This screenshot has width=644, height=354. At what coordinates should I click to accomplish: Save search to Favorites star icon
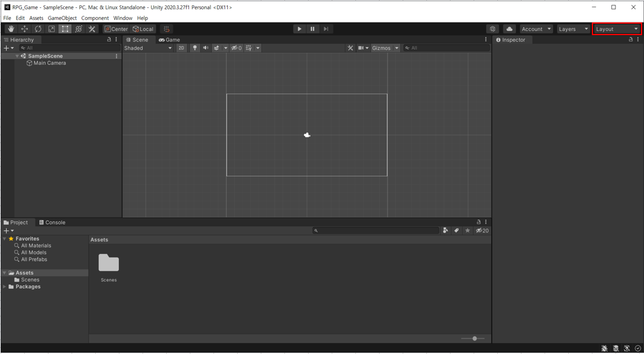pos(468,231)
